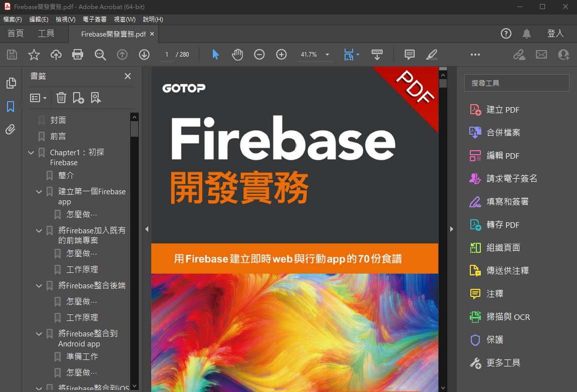This screenshot has height=392, width=577.
Task: Find the current bookmark icon
Action: pos(96,98)
